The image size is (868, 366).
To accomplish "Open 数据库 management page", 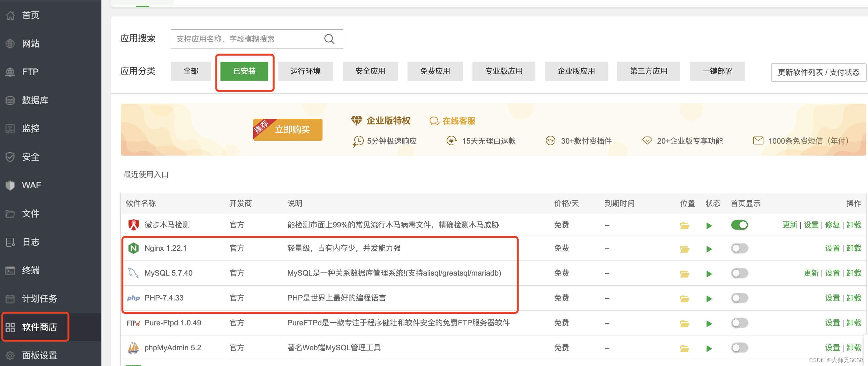I will tap(35, 100).
